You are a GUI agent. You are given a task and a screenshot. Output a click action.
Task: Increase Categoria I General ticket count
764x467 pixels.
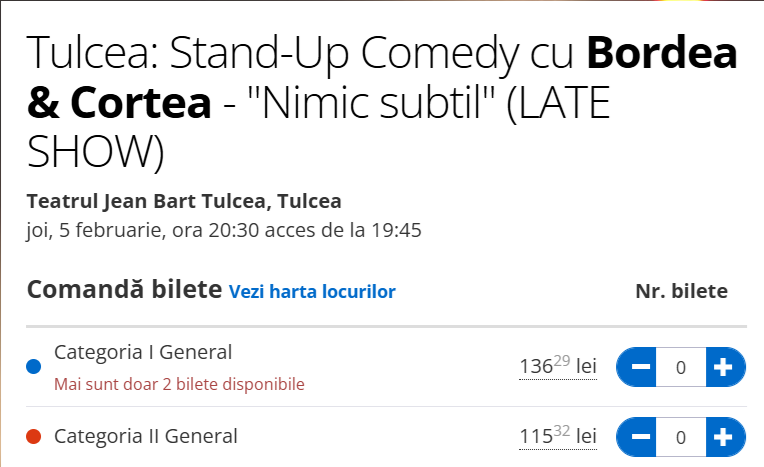click(x=725, y=367)
